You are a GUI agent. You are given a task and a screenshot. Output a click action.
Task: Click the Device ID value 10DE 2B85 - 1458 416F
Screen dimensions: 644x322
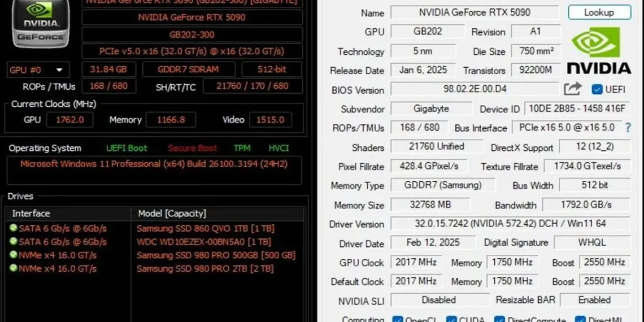click(577, 108)
